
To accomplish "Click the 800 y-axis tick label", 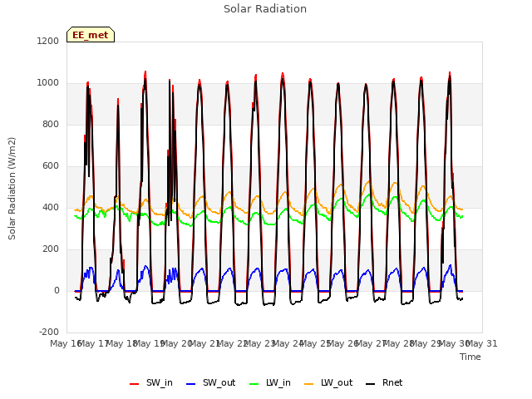I will point(51,124).
